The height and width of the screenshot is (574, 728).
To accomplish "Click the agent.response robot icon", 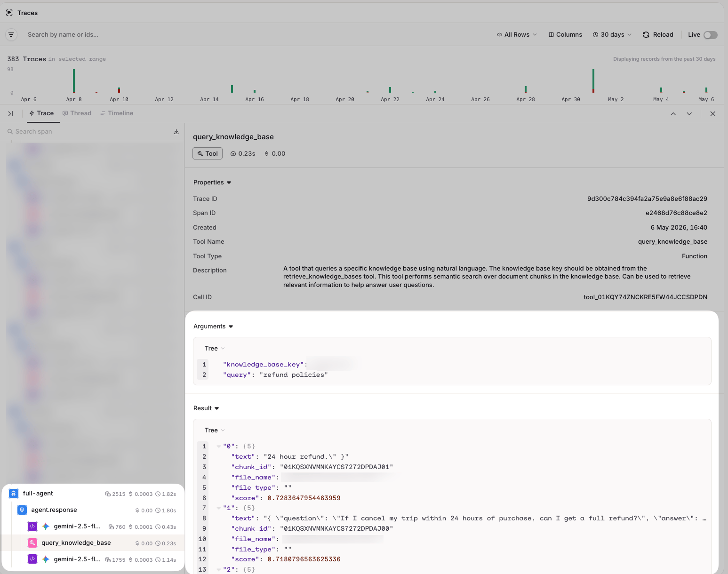I will [22, 510].
